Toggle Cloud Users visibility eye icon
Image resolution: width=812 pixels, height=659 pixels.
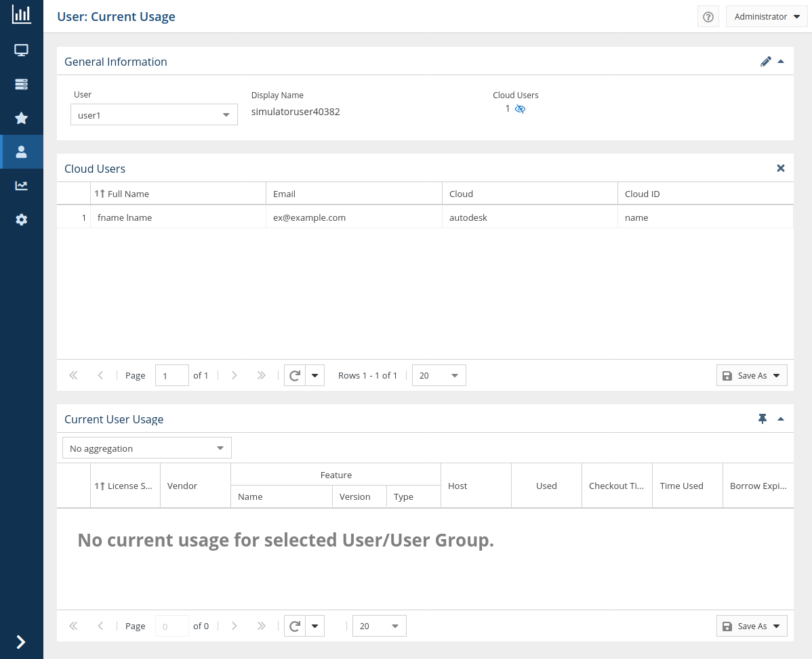pos(520,108)
